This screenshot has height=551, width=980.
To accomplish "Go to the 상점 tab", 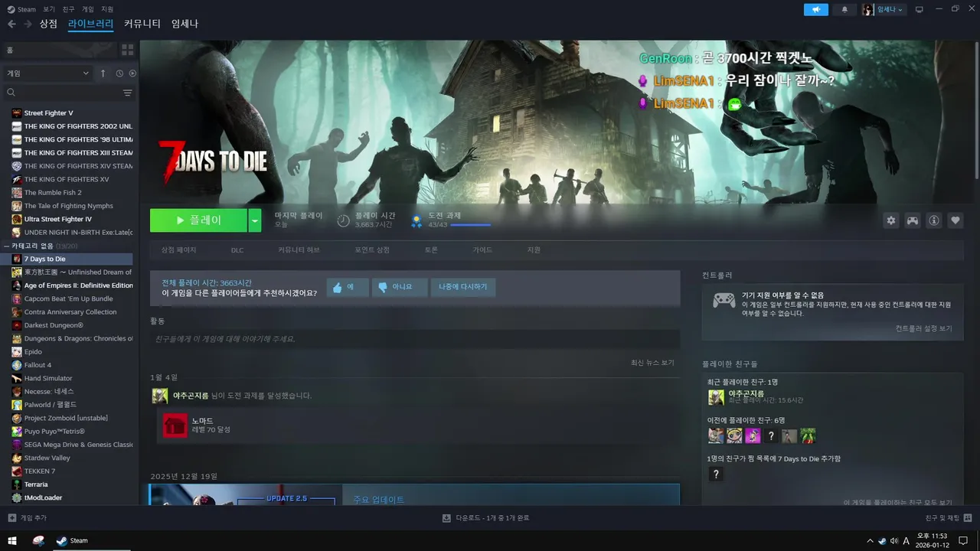I will (48, 24).
